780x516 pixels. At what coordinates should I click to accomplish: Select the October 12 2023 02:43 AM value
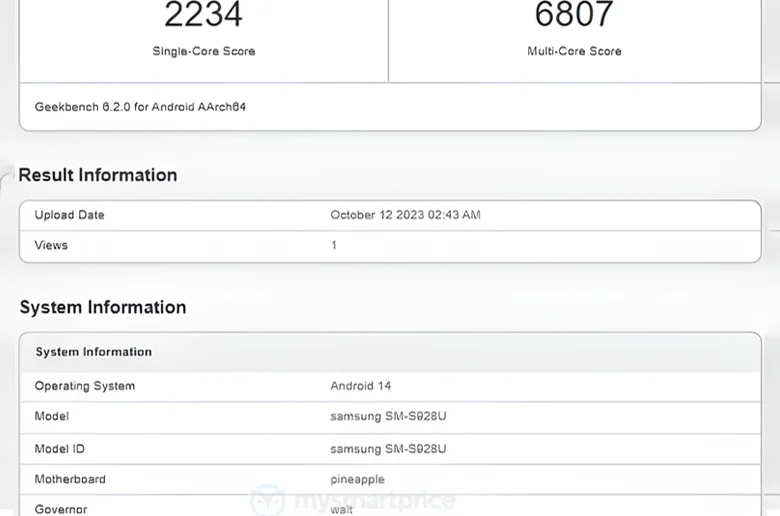(405, 215)
